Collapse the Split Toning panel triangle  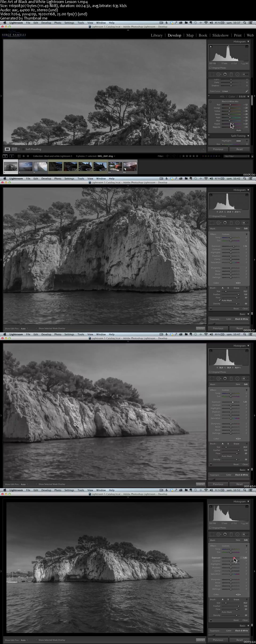[248, 136]
